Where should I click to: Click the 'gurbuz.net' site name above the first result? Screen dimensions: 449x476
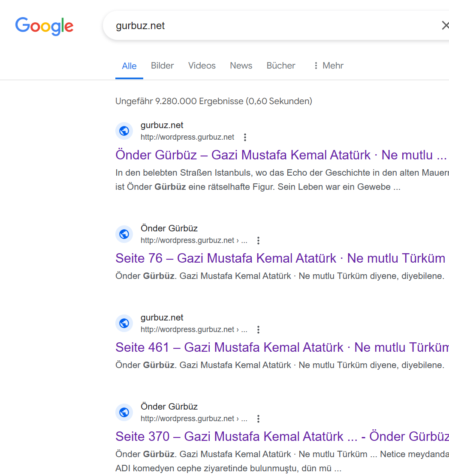click(x=162, y=125)
